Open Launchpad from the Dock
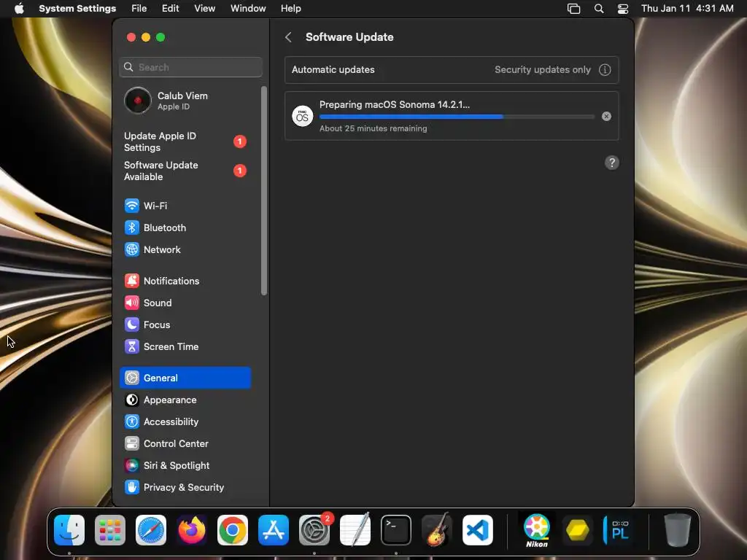Screen dimensions: 747x560 coord(110,530)
